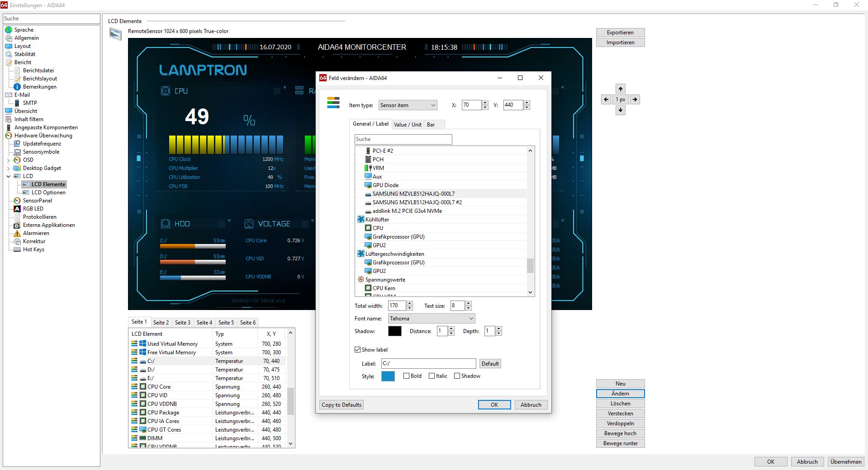This screenshot has height=470, width=868.
Task: Click the RGB LED icon
Action: click(x=17, y=209)
